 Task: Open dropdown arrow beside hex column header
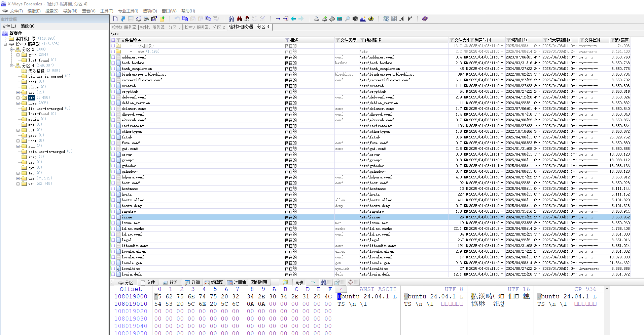click(341, 289)
